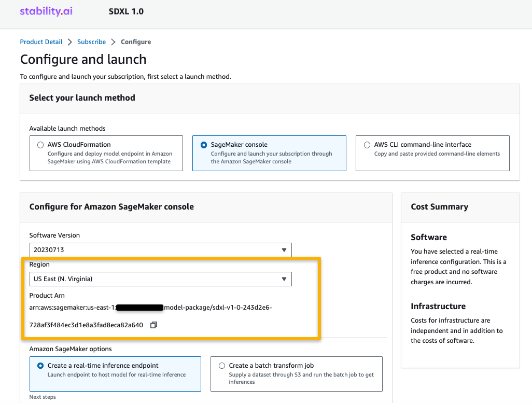
Task: Click the Product Arn value text
Action: (x=151, y=316)
